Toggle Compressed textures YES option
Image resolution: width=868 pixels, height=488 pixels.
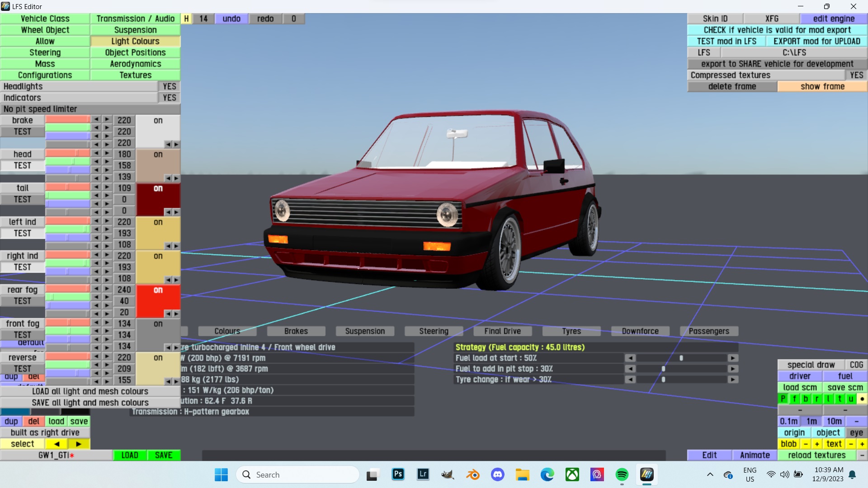coord(856,75)
